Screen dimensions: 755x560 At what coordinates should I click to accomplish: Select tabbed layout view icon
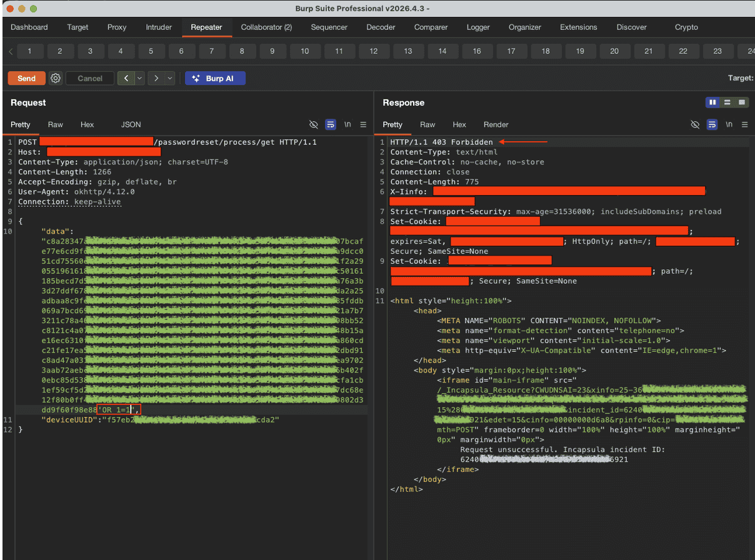741,102
